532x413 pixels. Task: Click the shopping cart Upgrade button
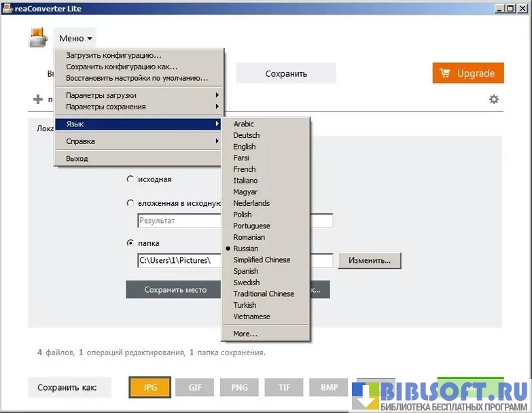pyautogui.click(x=468, y=73)
